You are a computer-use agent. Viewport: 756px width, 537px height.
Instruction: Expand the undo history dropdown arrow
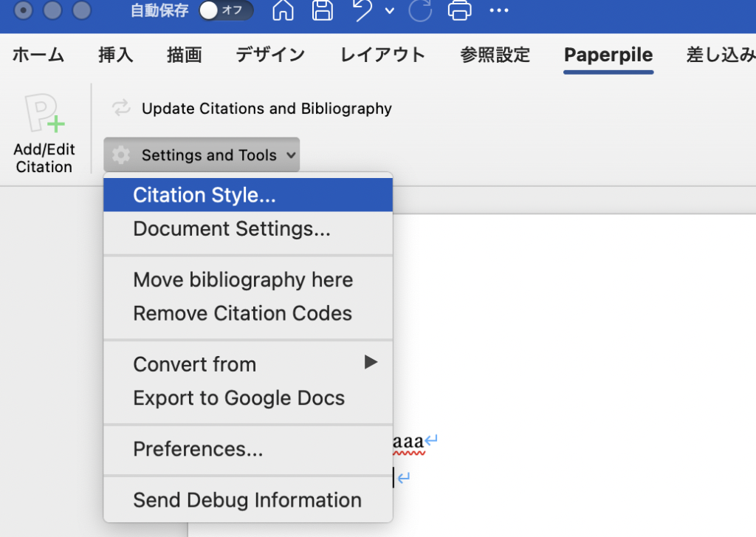click(390, 10)
